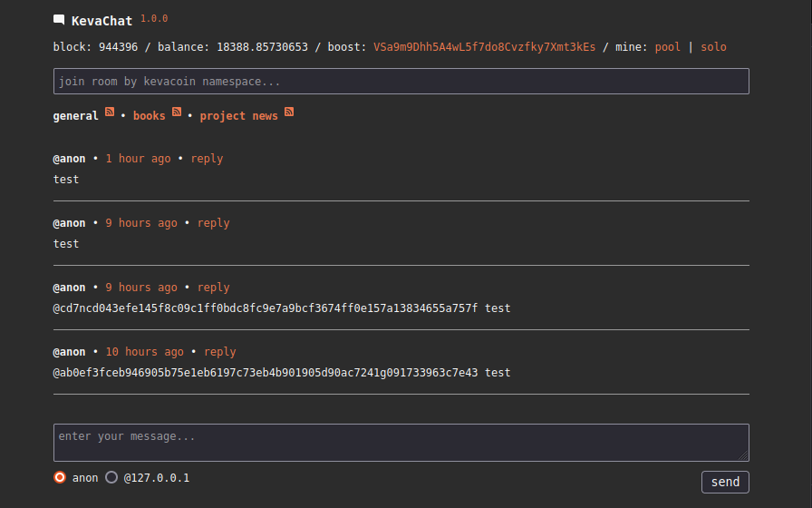Click @anon author of 10 hours ago message

[70, 353]
